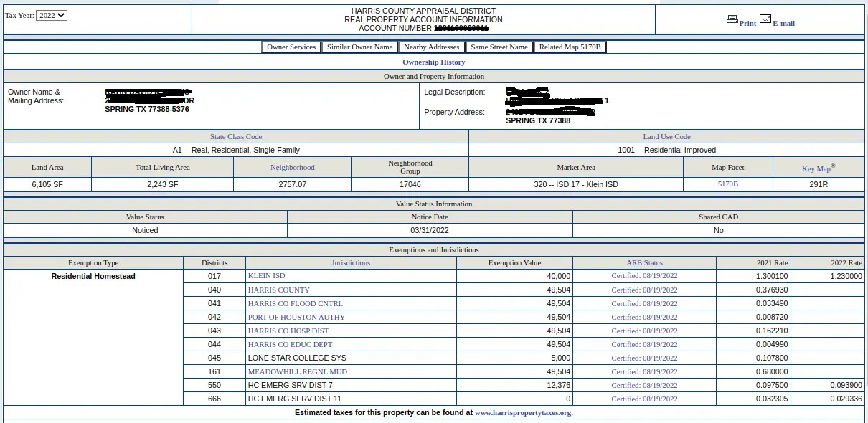Select the 6,105 SF land area value
Viewport: 868px width, 423px height.
click(47, 184)
